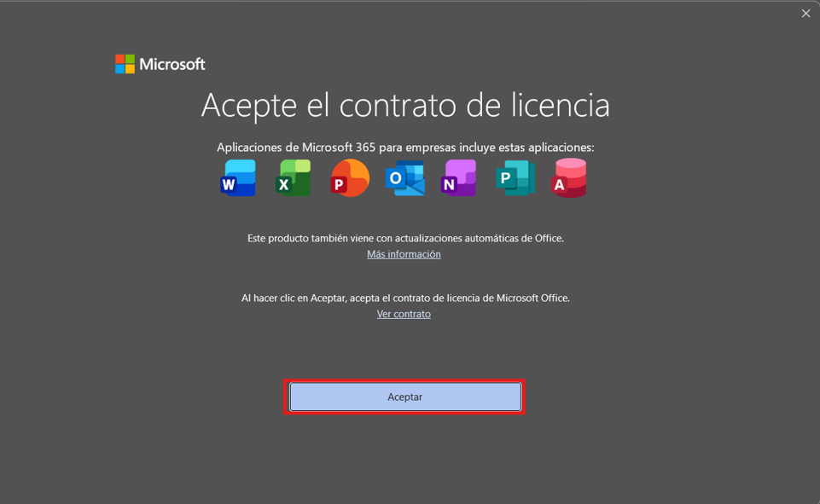This screenshot has height=504, width=820.
Task: Click the Word app icon
Action: (x=238, y=178)
